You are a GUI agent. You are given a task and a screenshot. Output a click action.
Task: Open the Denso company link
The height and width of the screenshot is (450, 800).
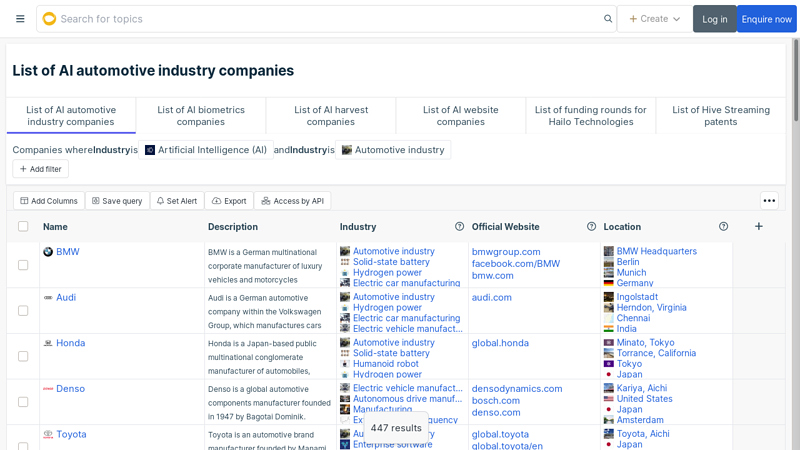pos(70,389)
